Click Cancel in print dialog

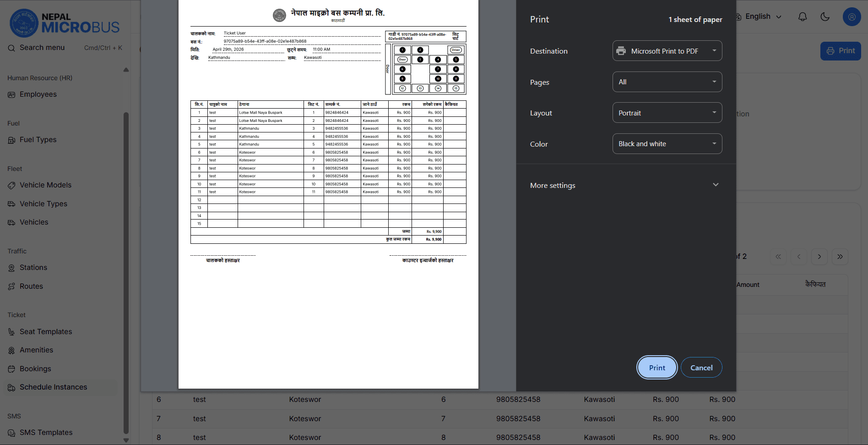click(701, 368)
